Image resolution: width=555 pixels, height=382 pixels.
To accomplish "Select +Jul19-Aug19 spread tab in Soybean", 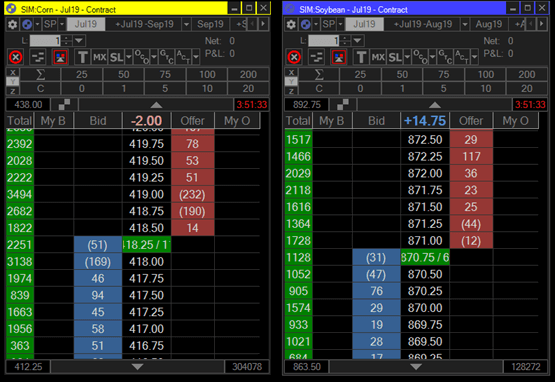I will pyautogui.click(x=423, y=24).
